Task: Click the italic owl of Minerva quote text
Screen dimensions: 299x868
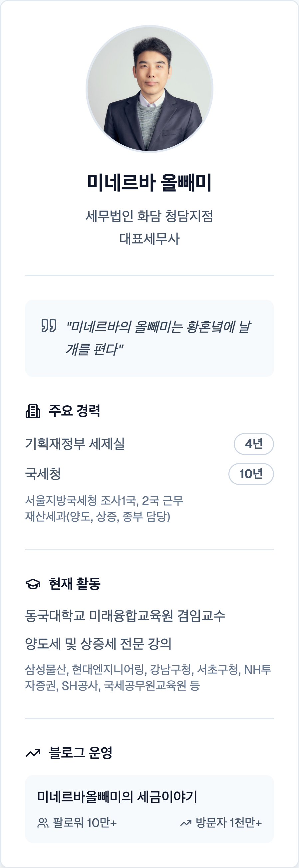Action: tap(158, 338)
